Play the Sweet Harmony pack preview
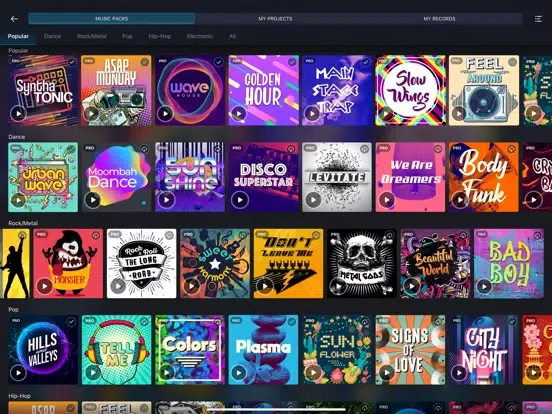 (x=191, y=286)
